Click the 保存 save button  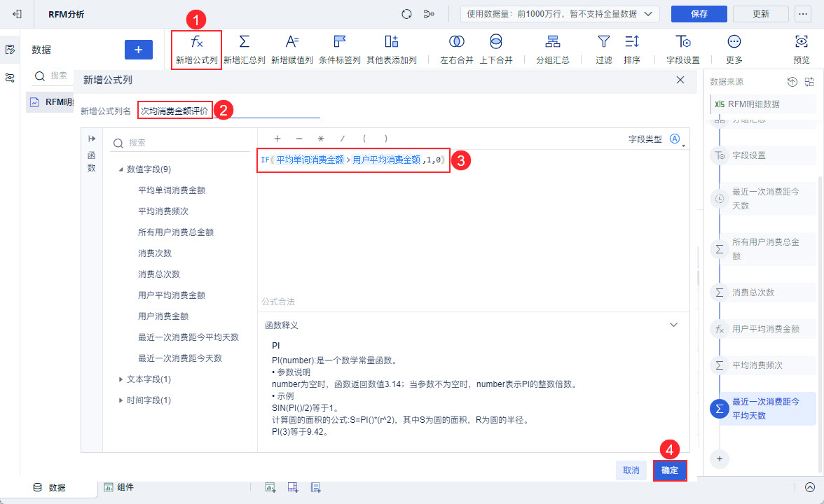click(699, 14)
